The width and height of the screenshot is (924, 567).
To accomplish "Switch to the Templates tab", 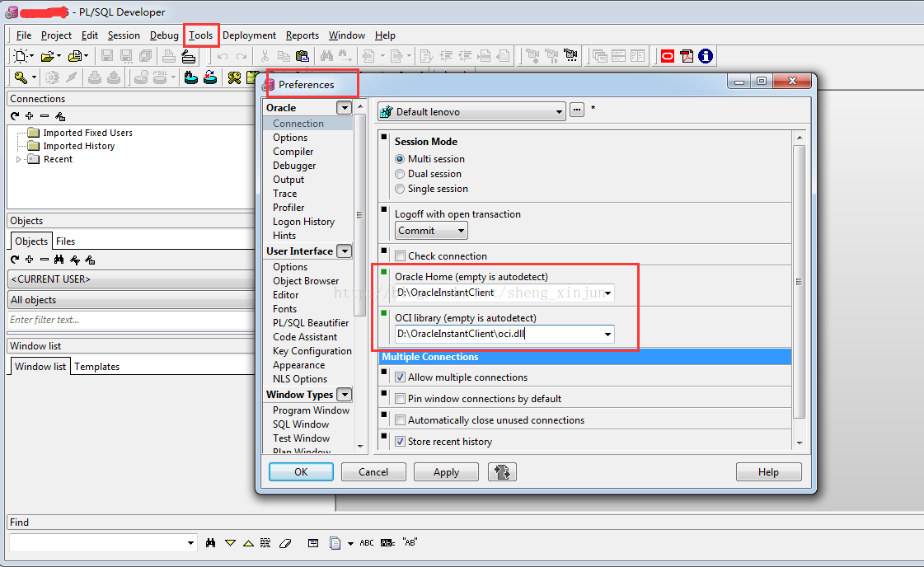I will (x=97, y=367).
